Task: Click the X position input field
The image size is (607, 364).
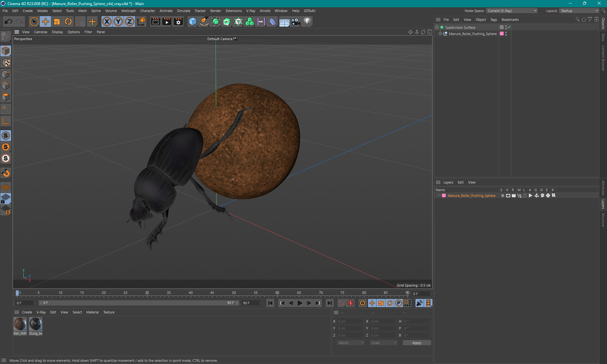Action: point(350,321)
